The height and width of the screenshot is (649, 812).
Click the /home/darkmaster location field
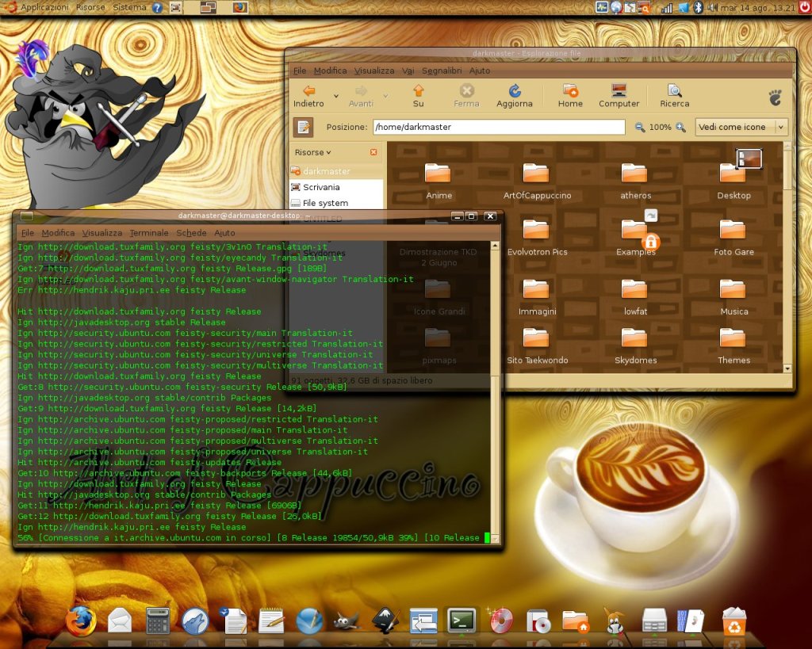tap(499, 127)
